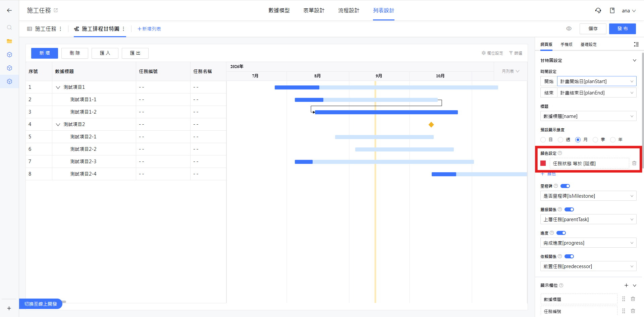
Task: Switch to 手機版 tab
Action: 567,44
